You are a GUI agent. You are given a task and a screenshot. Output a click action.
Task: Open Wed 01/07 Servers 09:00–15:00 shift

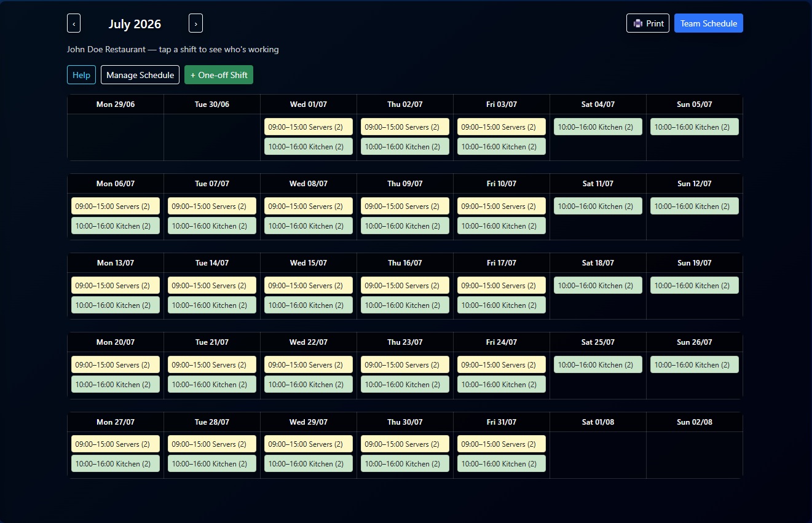tap(309, 127)
